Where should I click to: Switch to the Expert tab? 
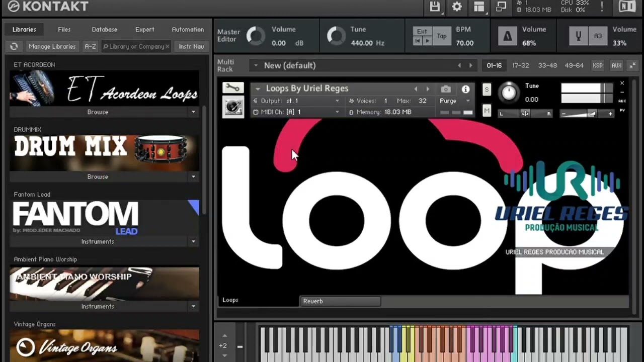144,30
